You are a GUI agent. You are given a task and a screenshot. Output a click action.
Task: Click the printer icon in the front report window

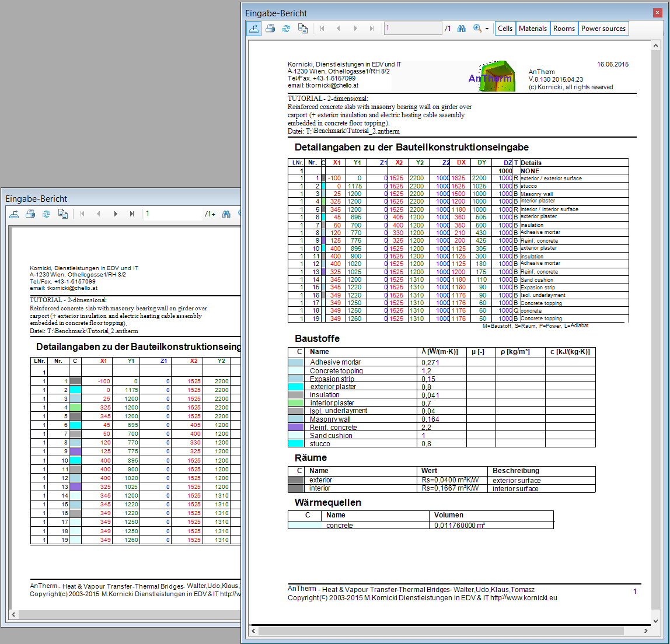click(270, 28)
